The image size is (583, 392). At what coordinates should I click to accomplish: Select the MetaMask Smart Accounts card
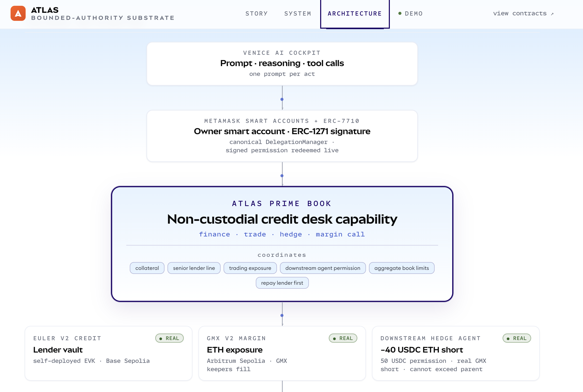coord(282,136)
